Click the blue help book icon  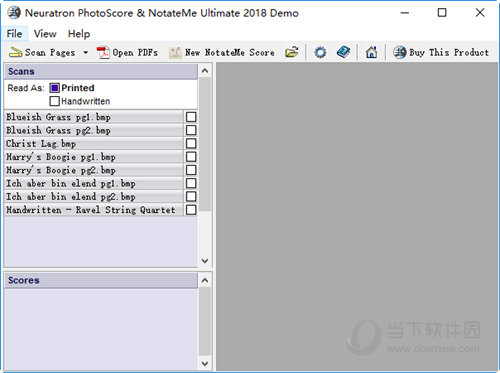click(x=343, y=52)
